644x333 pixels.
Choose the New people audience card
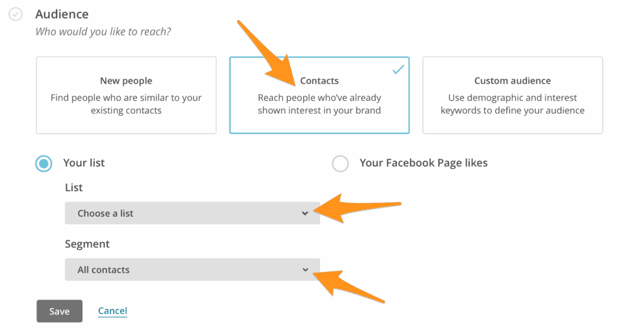[126, 95]
